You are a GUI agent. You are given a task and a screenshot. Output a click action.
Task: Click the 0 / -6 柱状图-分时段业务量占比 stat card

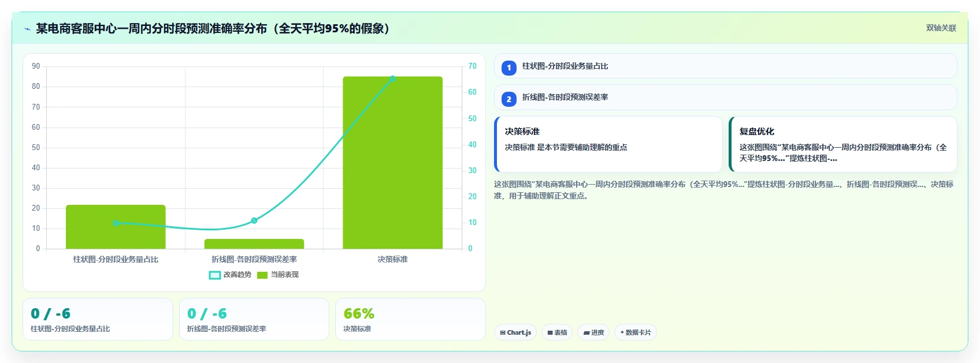coord(98,319)
